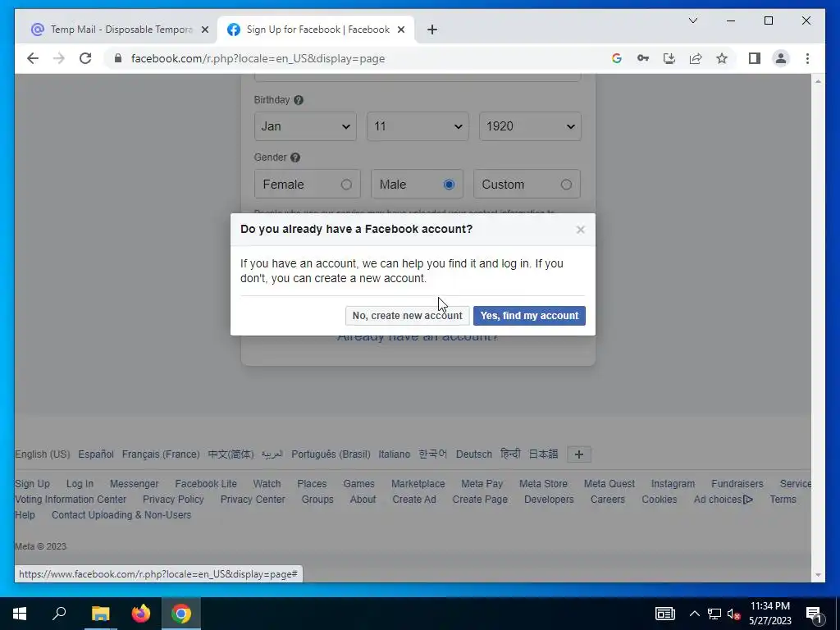Open the Cookies footer link

[x=659, y=500]
